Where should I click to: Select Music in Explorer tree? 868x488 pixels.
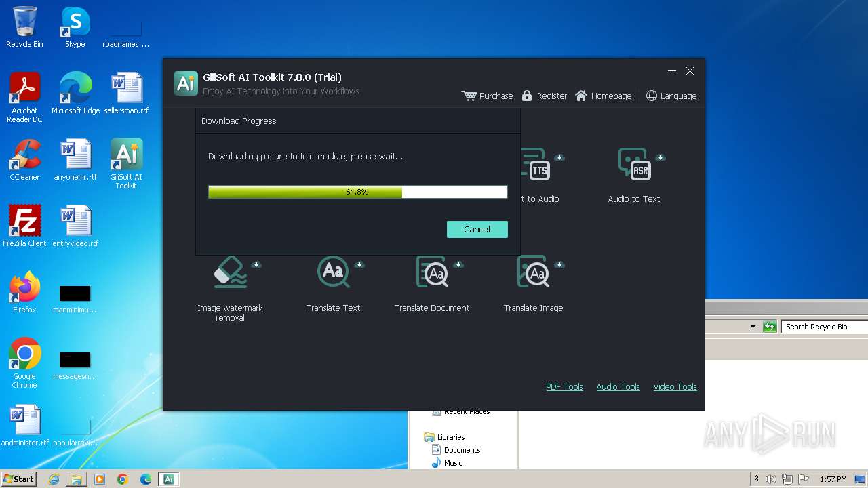(x=447, y=463)
